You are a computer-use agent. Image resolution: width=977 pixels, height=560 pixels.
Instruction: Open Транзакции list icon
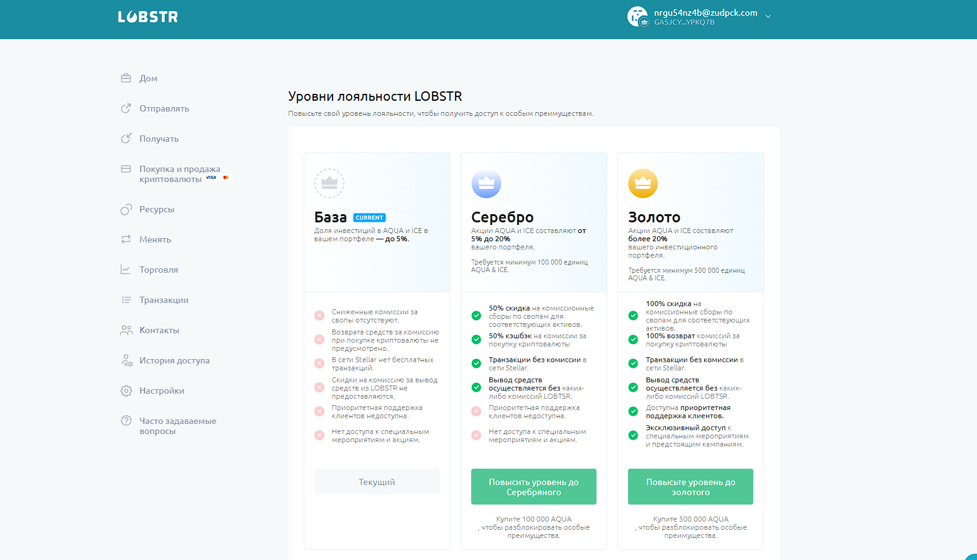(x=126, y=300)
